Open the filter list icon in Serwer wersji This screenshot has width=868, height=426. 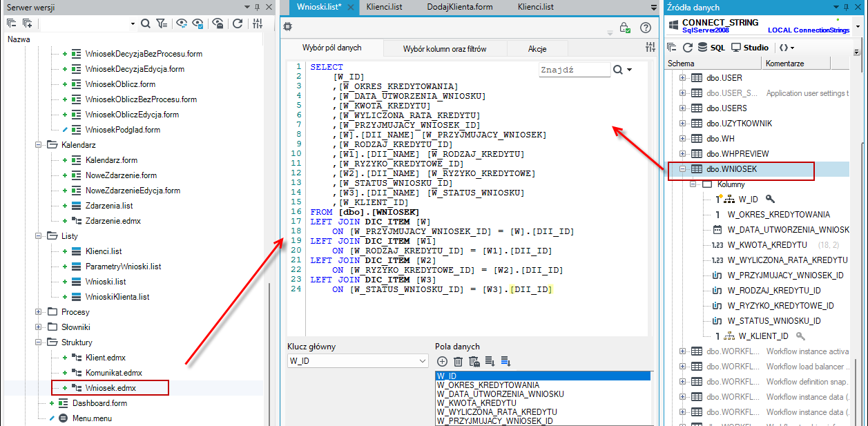point(161,23)
